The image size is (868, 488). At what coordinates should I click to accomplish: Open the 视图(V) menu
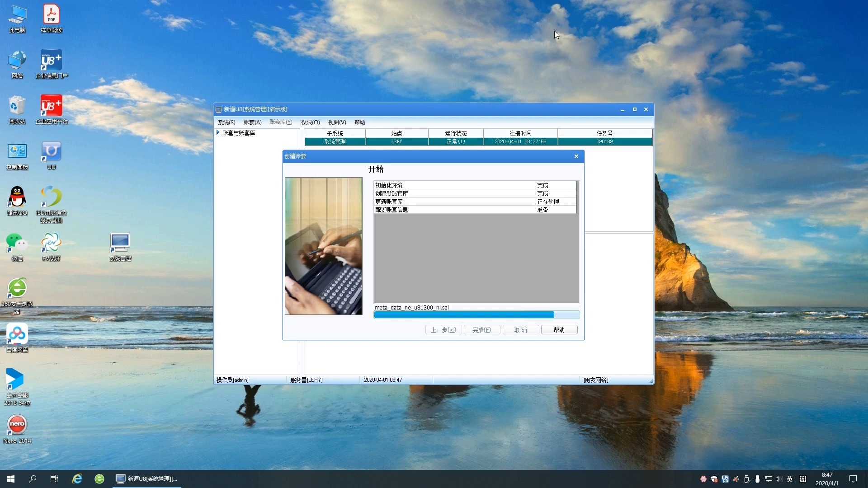tap(337, 122)
